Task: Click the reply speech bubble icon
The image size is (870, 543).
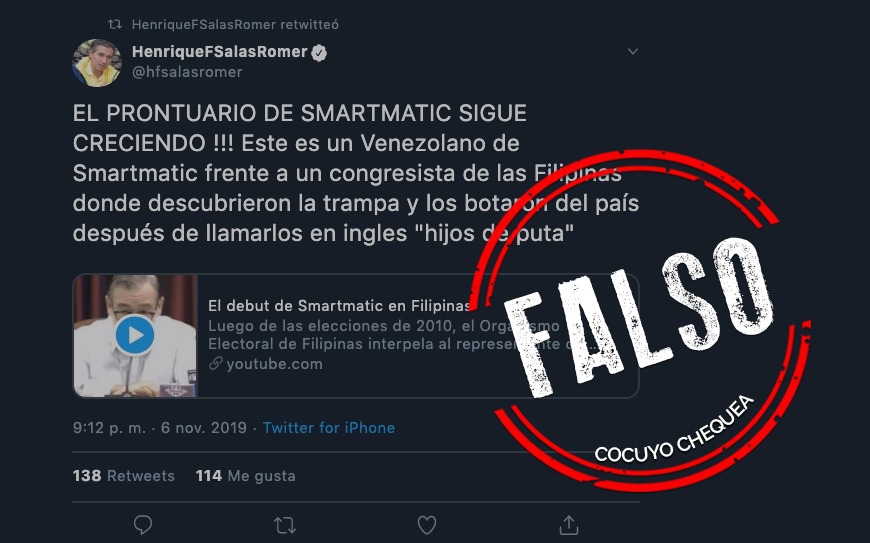Action: [143, 525]
